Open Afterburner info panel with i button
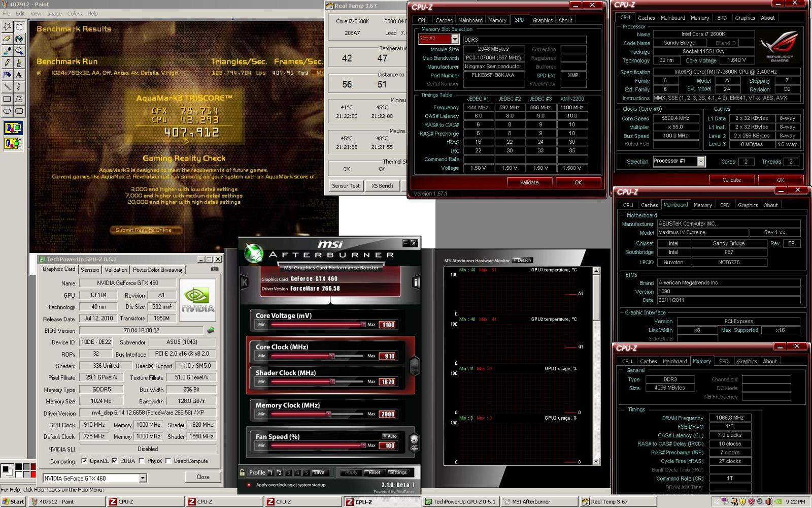The height and width of the screenshot is (508, 812). coord(416,282)
